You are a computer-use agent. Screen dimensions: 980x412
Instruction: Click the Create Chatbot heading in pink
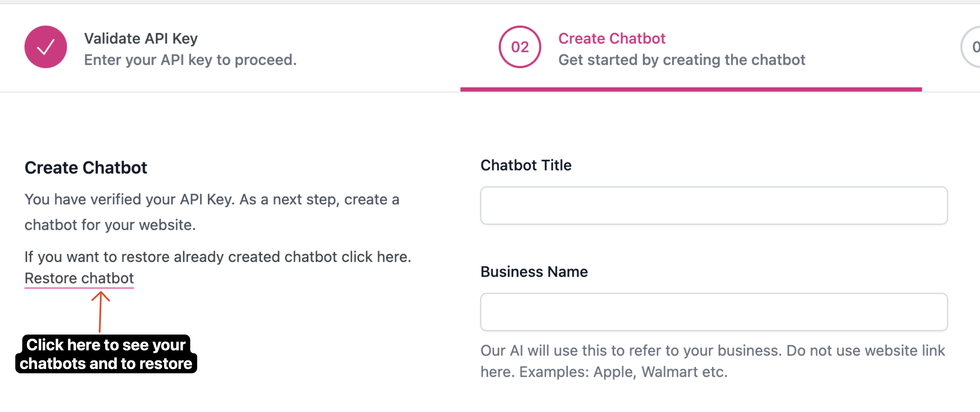tap(612, 38)
